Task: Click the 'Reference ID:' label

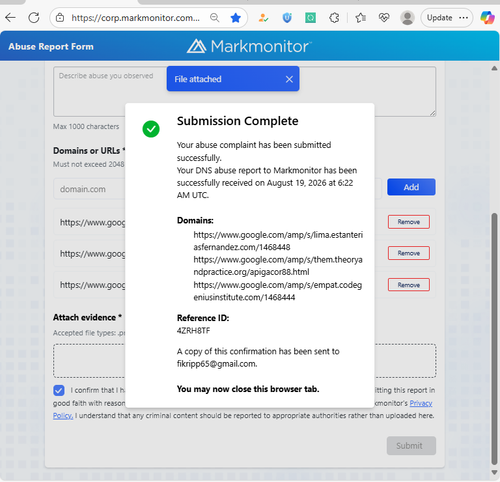Action: pos(203,318)
